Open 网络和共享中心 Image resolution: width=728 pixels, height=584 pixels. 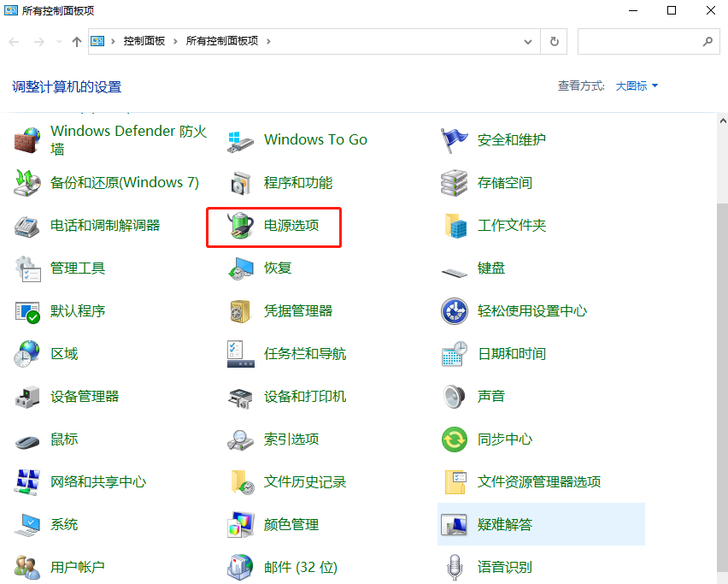(x=98, y=481)
